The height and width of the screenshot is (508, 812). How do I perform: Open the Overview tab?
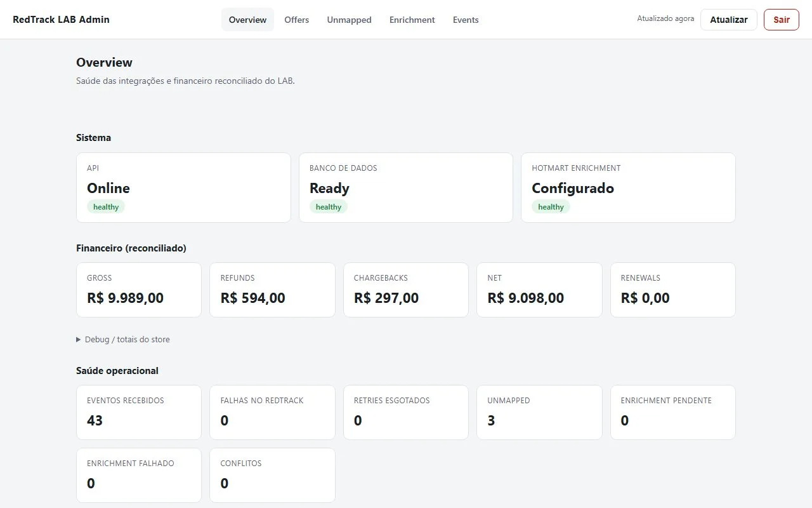pyautogui.click(x=247, y=20)
